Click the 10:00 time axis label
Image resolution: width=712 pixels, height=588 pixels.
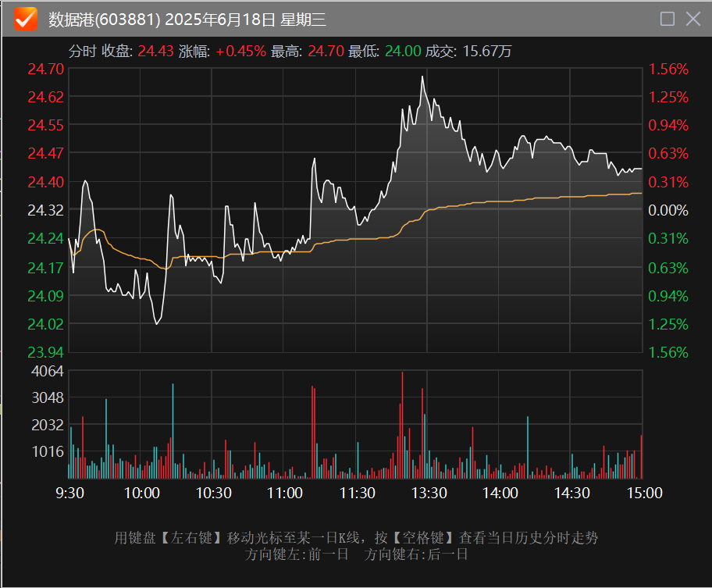point(141,493)
